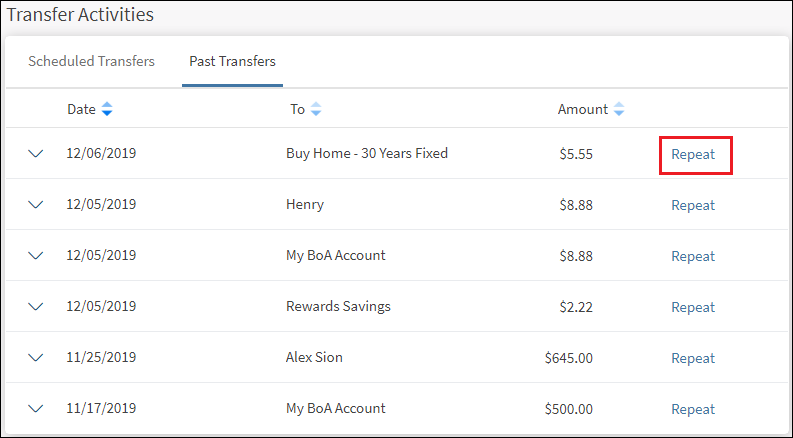Click the Date column header label
793x438 pixels.
pyautogui.click(x=81, y=110)
